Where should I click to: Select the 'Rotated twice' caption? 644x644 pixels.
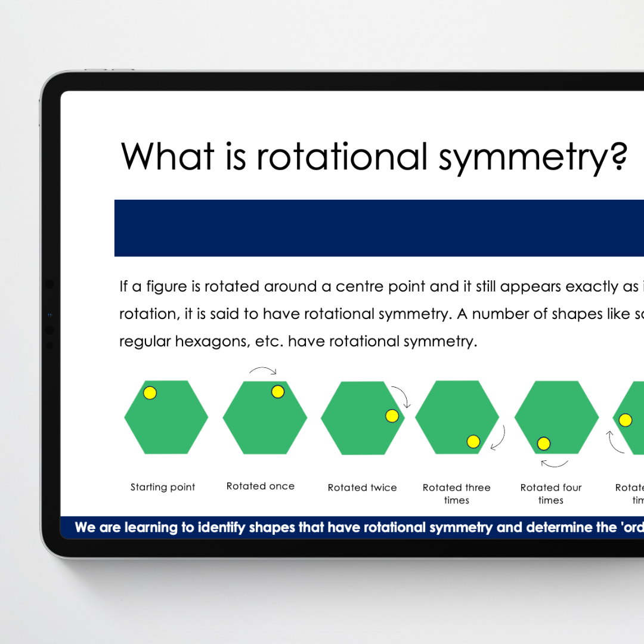tap(362, 488)
